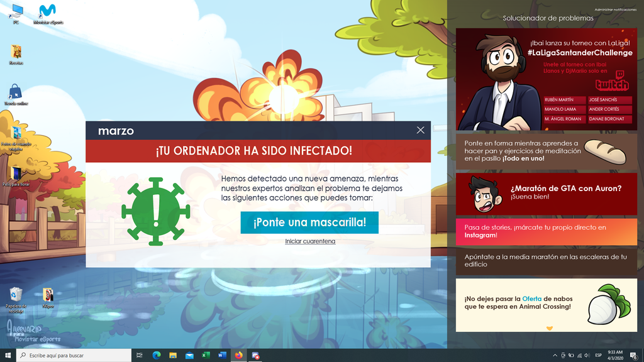The image size is (644, 362).
Task: Open the Tienda online shortcut
Action: pyautogui.click(x=16, y=95)
